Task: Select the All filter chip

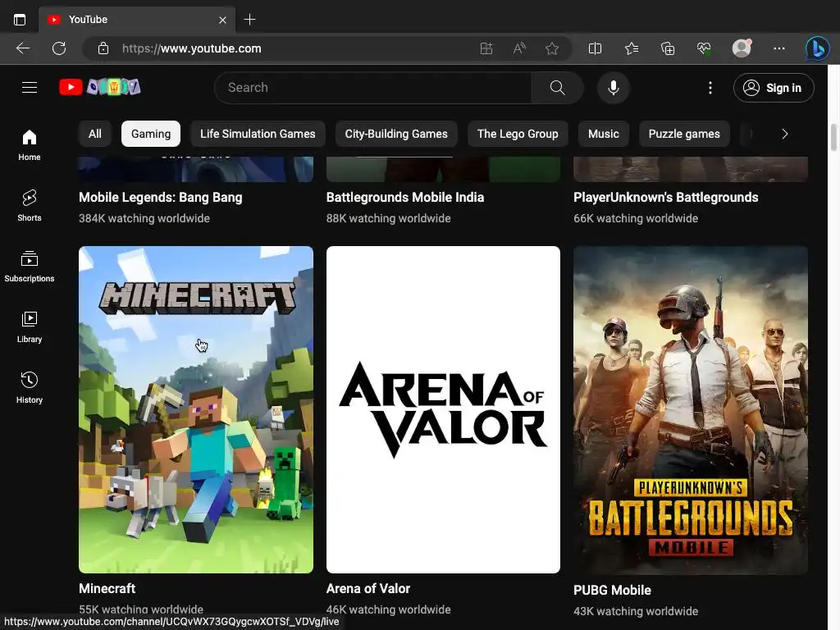Action: (x=95, y=134)
